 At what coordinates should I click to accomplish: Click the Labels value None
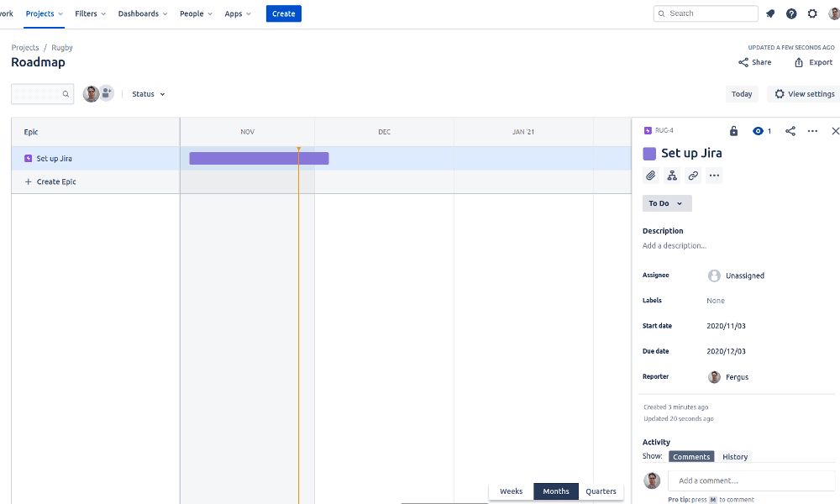click(716, 301)
